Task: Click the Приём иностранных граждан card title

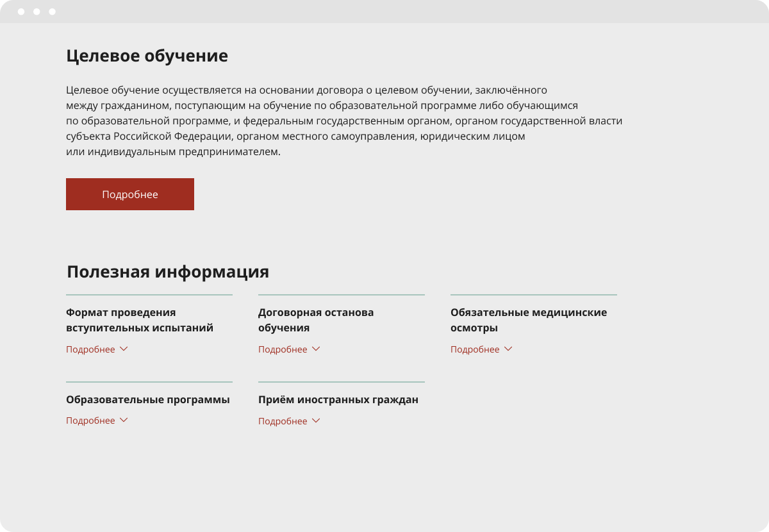Action: 338,399
